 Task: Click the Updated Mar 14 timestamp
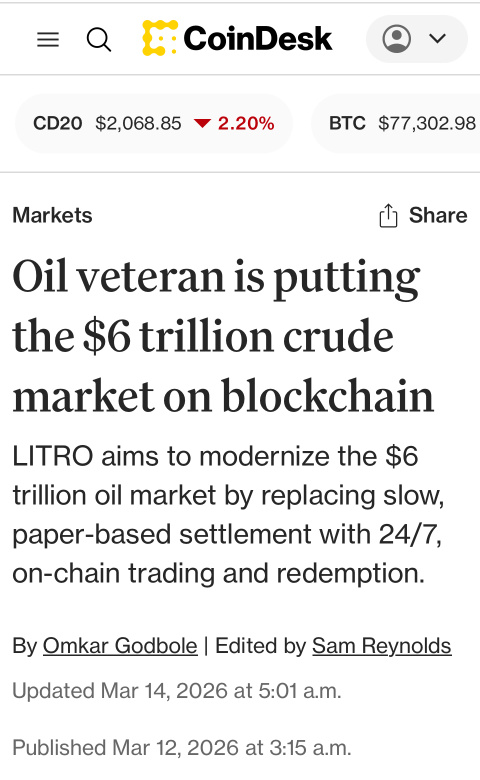(177, 691)
